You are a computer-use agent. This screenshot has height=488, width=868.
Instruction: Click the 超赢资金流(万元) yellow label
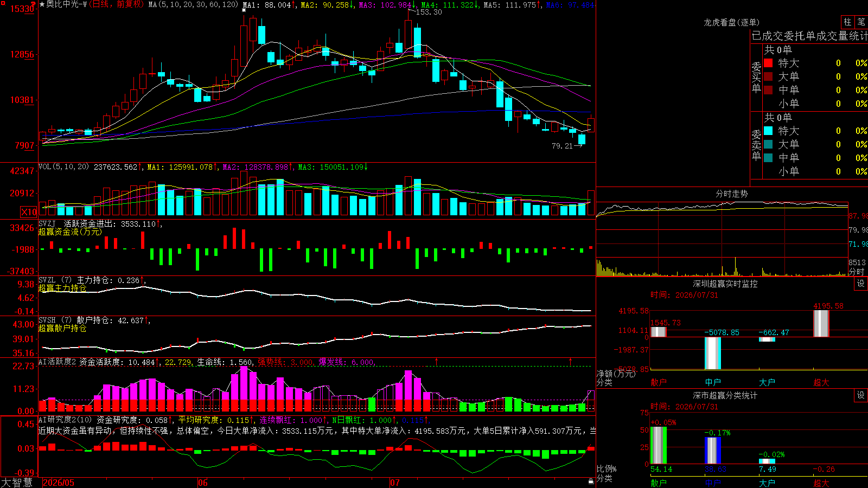pos(70,232)
